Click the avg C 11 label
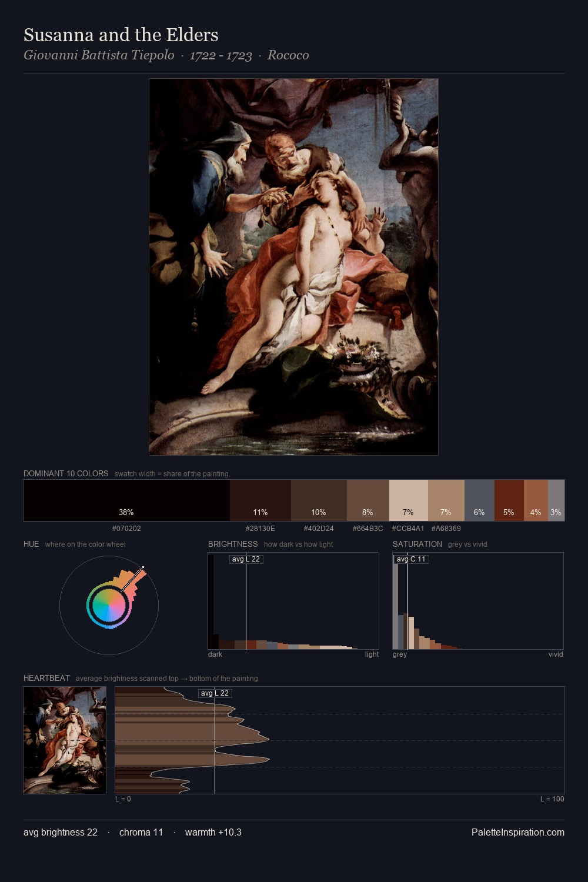 click(410, 559)
